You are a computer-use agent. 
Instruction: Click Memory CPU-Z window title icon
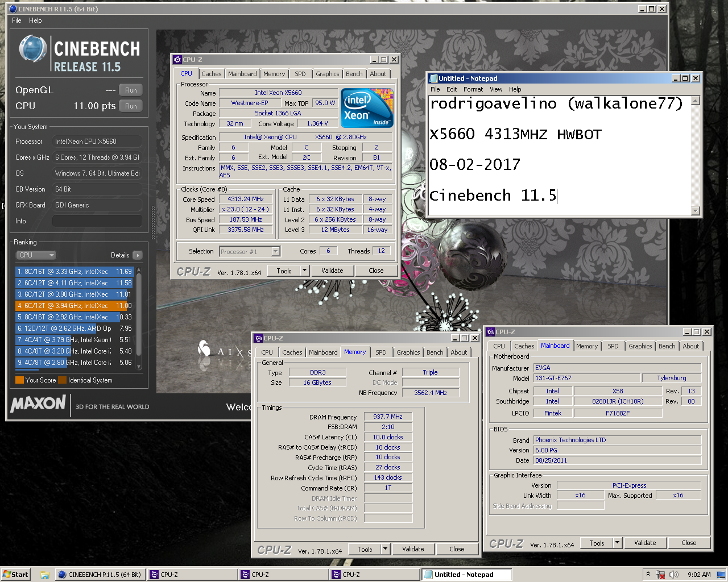(258, 338)
